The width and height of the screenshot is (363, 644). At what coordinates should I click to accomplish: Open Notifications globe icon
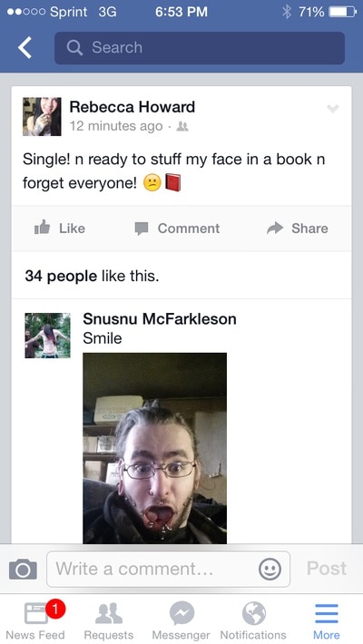click(254, 620)
